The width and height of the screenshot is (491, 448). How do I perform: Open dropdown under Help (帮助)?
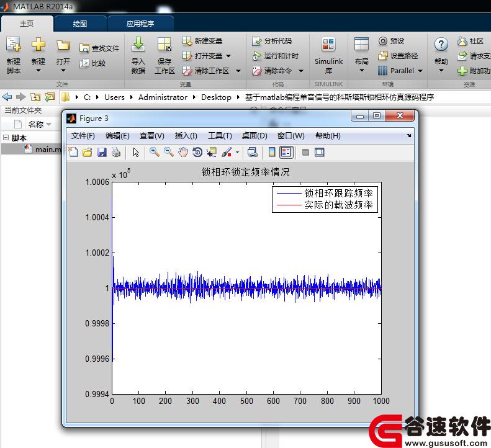[441, 71]
